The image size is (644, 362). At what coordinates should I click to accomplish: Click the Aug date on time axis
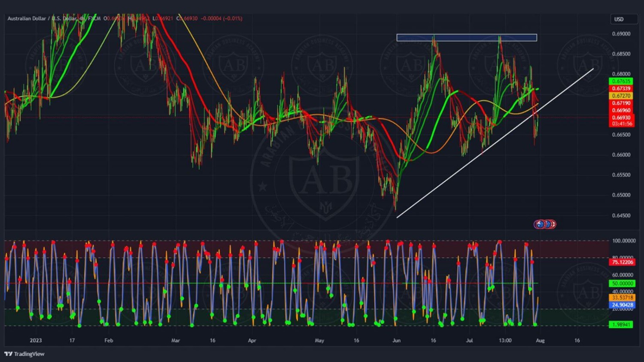point(540,341)
